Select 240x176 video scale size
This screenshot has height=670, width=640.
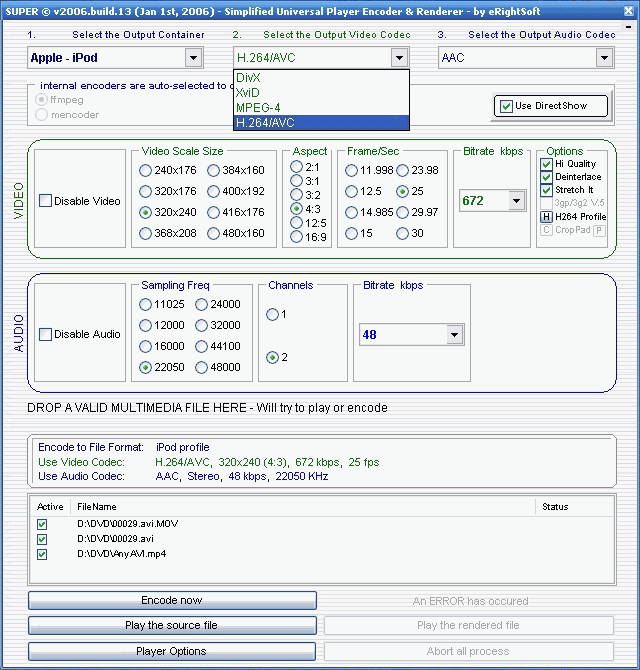point(145,170)
